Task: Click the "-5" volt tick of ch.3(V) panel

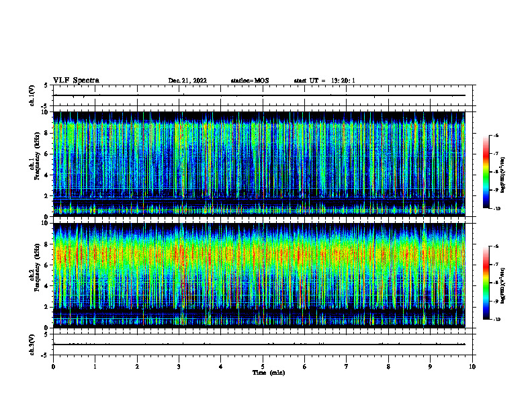Action: (x=45, y=355)
